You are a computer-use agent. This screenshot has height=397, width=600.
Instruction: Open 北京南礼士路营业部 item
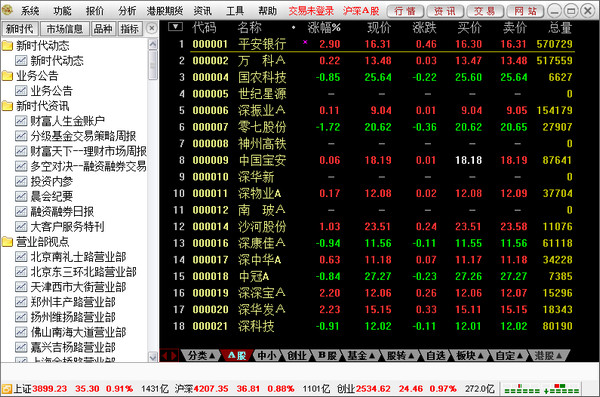tap(71, 257)
